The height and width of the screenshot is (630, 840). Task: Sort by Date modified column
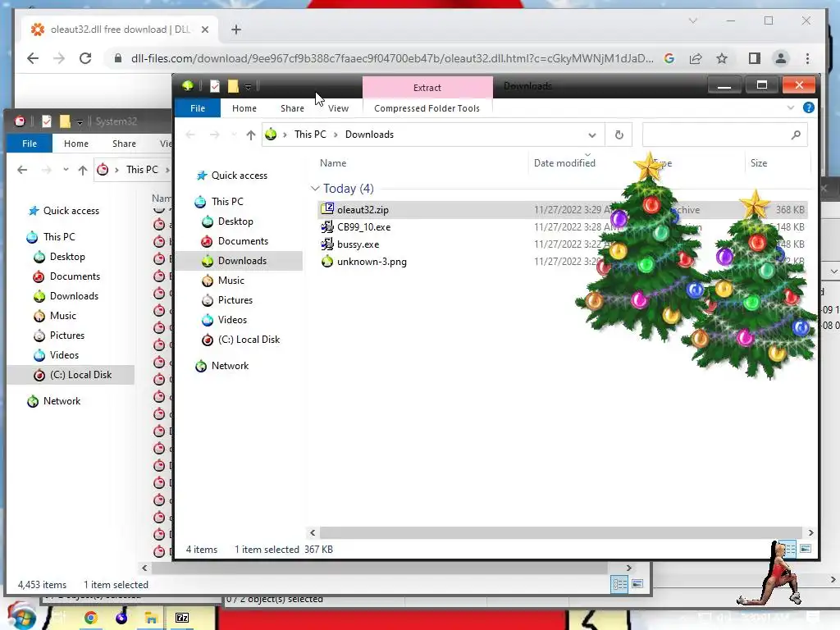[564, 163]
